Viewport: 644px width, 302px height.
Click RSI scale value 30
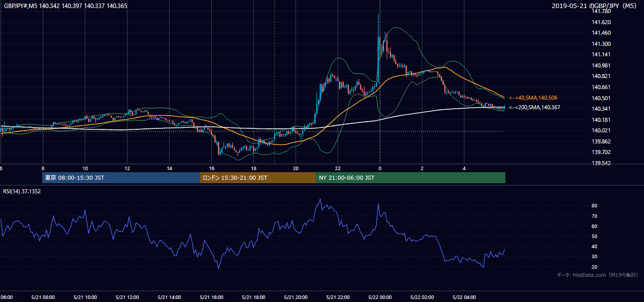(595, 256)
